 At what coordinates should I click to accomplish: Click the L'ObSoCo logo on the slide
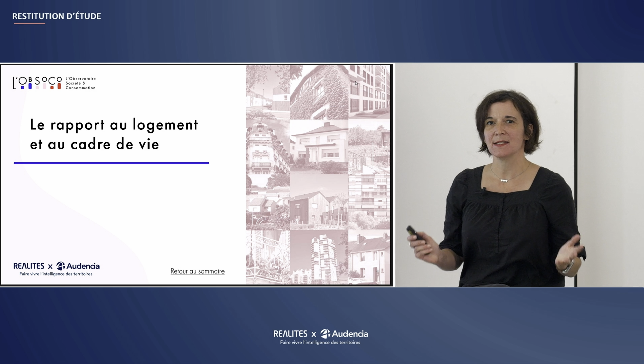37,83
